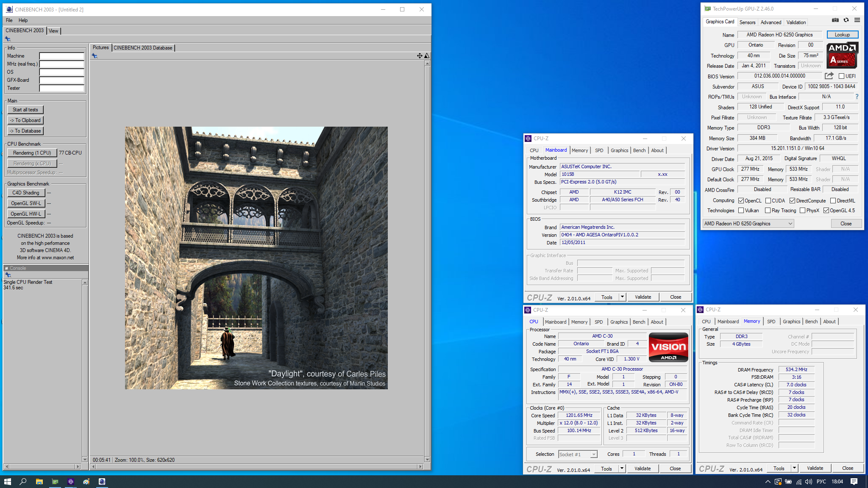The height and width of the screenshot is (488, 868).
Task: Click the volume speaker tray icon
Action: 809,482
